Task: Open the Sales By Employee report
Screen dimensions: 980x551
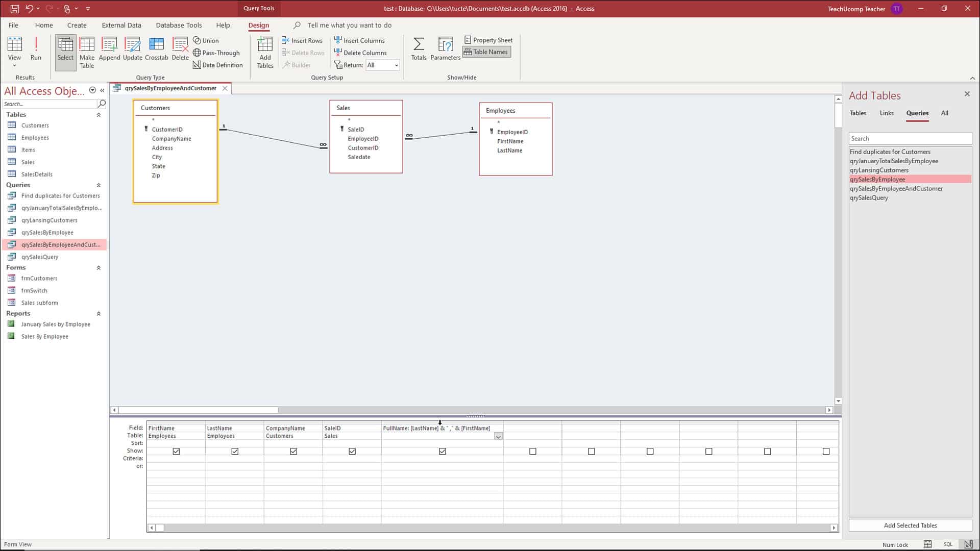Action: [x=44, y=337]
